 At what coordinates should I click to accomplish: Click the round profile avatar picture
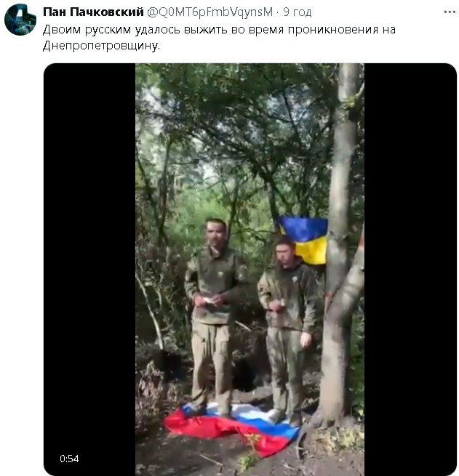(20, 20)
